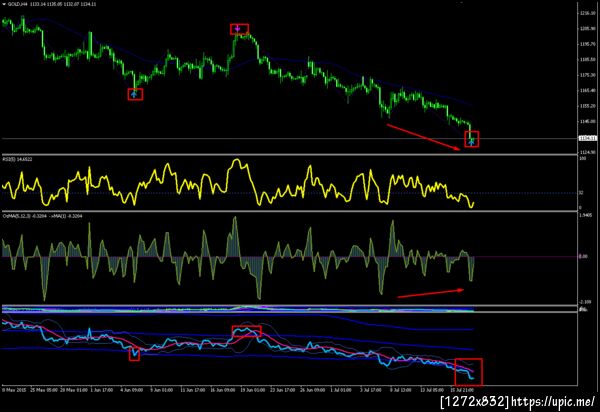The height and width of the screenshot is (412, 600).
Task: Click the 19 Jun 01:00 time label
Action: [x=253, y=390]
